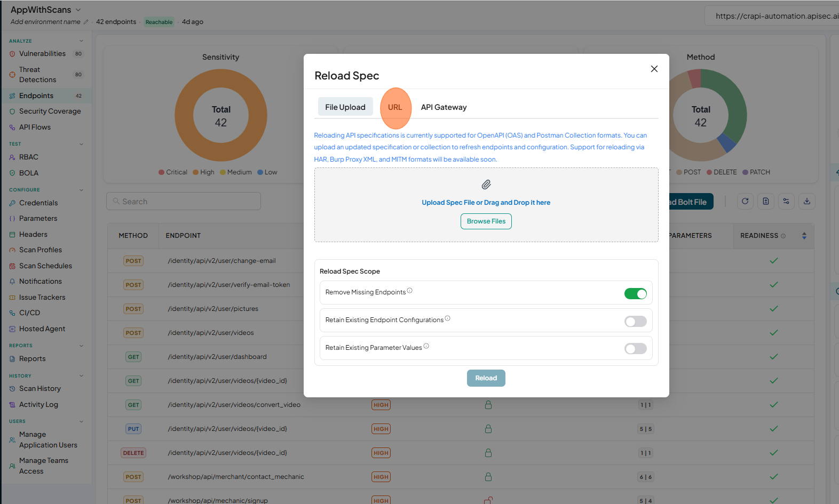Click the Reload button
Image resolution: width=839 pixels, height=504 pixels.
486,378
